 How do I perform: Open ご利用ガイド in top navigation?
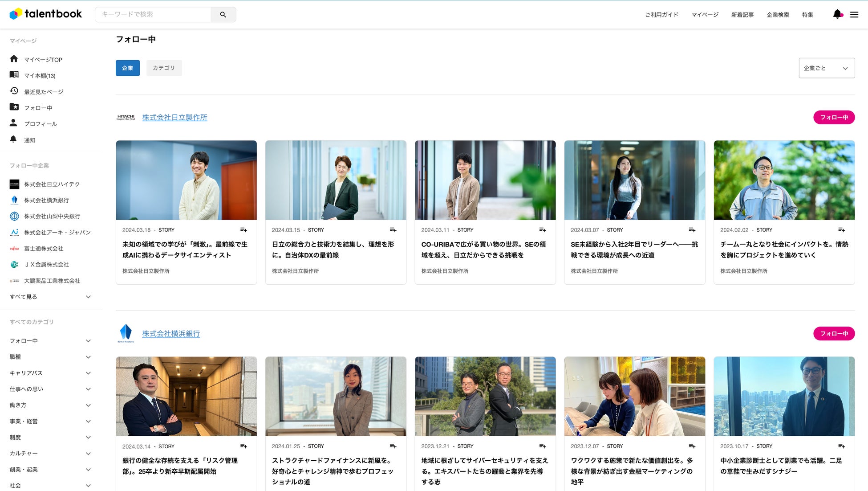661,15
